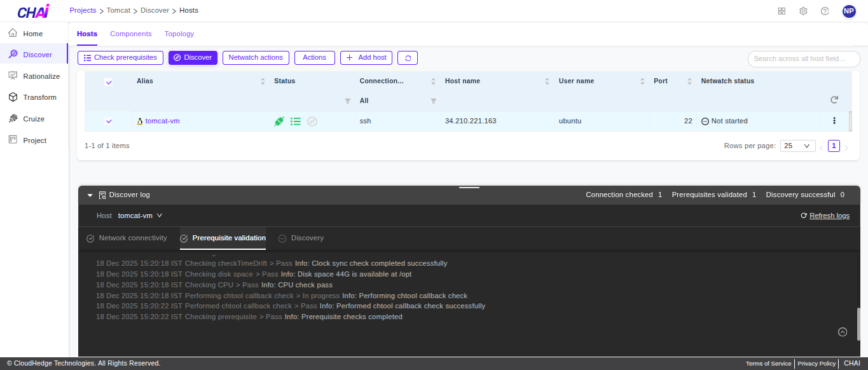The height and width of the screenshot is (370, 868).
Task: Toggle the select-all hosts checkbox
Action: pyautogui.click(x=109, y=81)
